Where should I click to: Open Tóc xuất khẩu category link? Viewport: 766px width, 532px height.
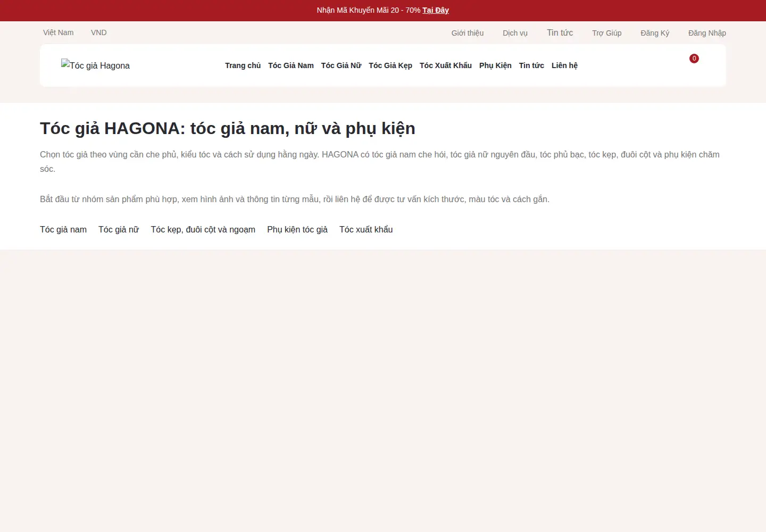[366, 229]
